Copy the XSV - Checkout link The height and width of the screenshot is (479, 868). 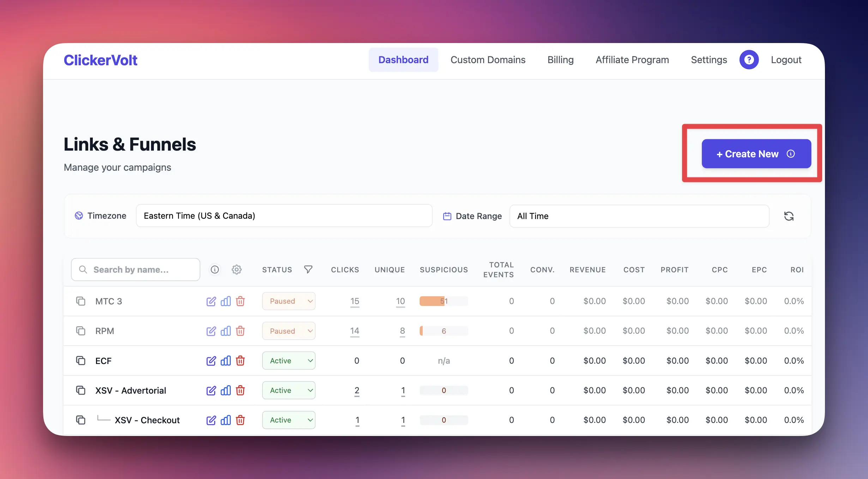81,420
